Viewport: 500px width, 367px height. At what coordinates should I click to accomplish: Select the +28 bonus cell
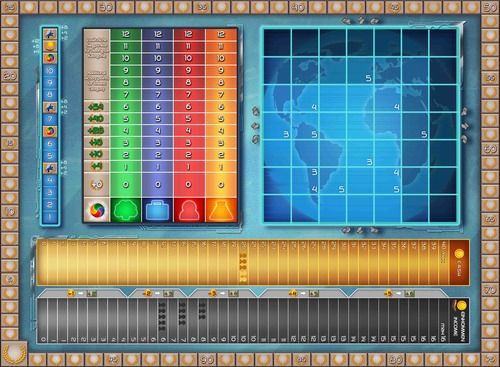coord(96,131)
